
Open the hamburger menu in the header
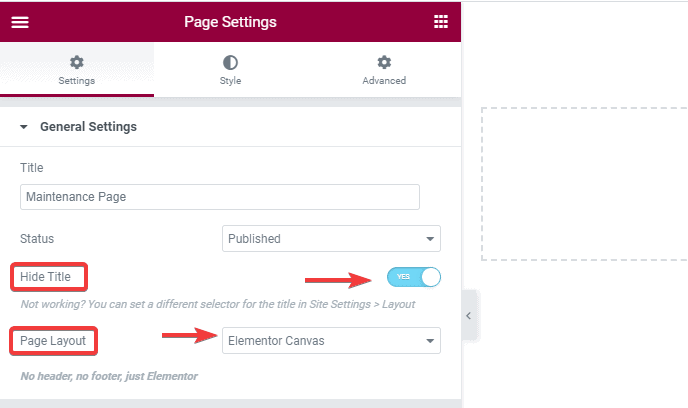coord(20,22)
